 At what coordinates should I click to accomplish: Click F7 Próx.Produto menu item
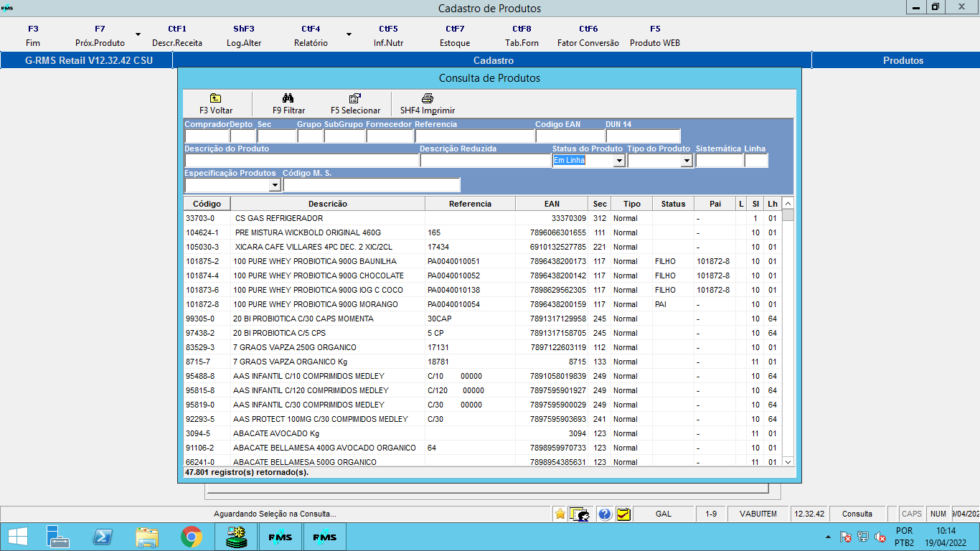tap(100, 36)
